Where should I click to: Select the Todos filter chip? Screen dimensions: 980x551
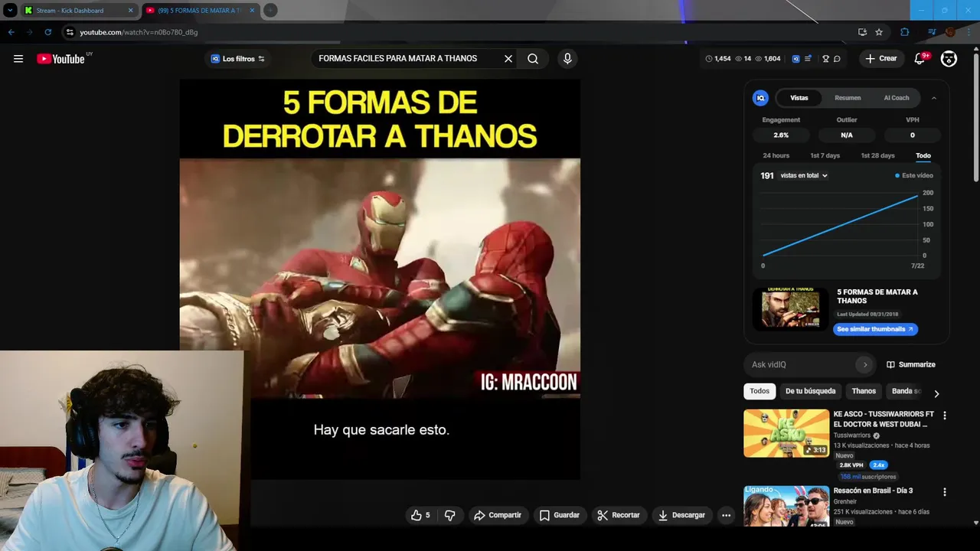(x=759, y=391)
